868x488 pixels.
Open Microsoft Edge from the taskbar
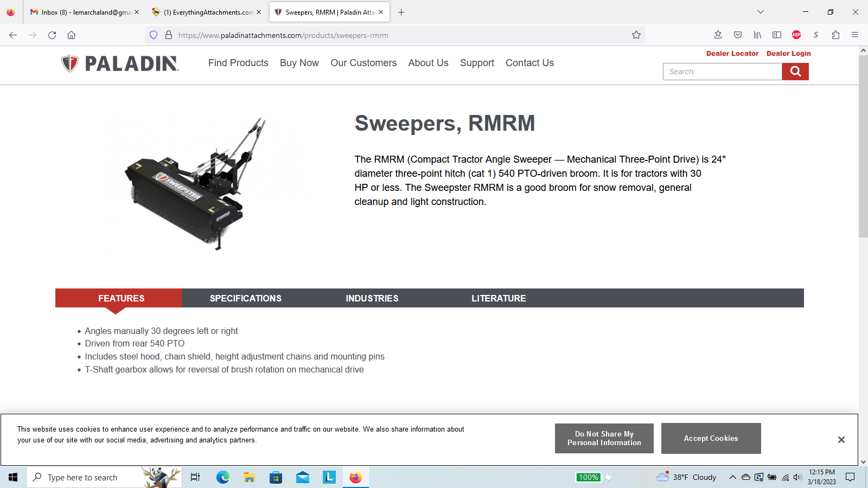click(x=222, y=477)
